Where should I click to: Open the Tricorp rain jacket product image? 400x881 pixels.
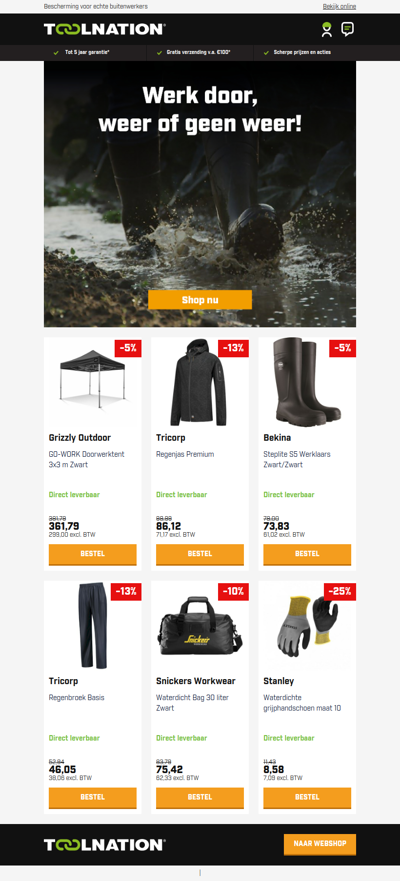[198, 382]
